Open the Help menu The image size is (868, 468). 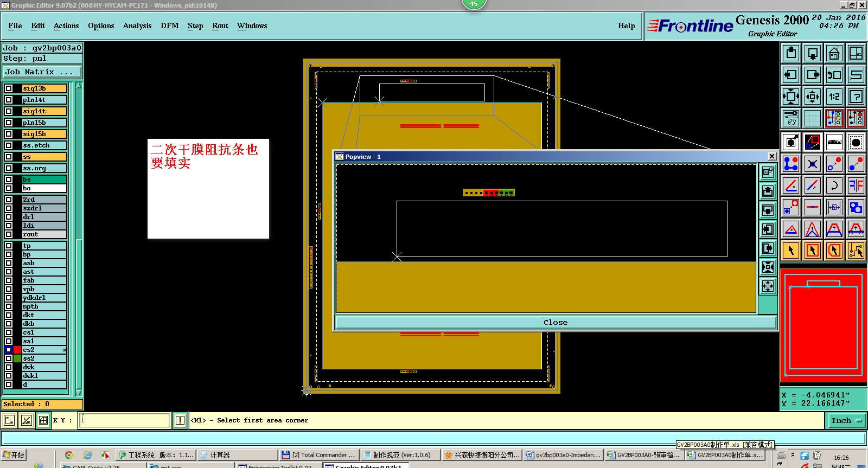(627, 25)
